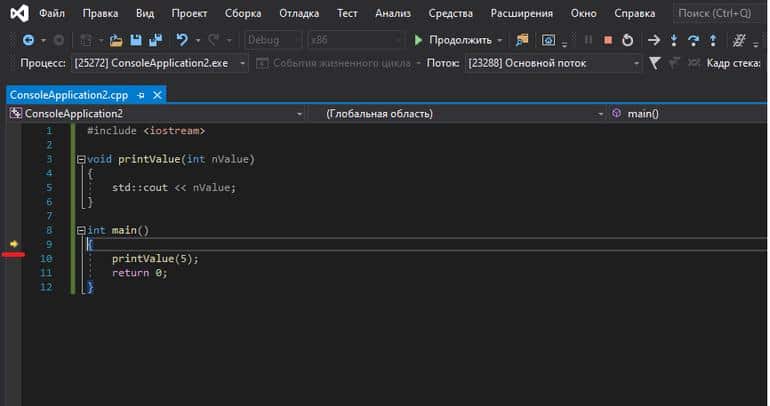Click the purple cube icon beside main()
The width and height of the screenshot is (770, 406).
616,113
